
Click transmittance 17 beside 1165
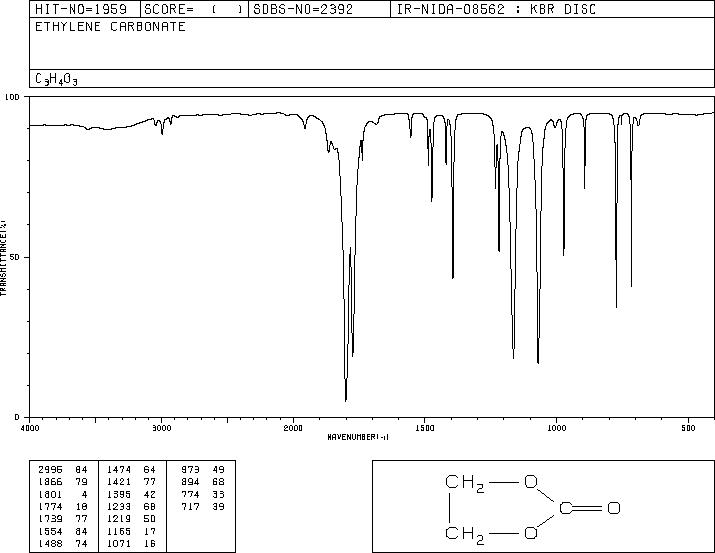coord(150,532)
